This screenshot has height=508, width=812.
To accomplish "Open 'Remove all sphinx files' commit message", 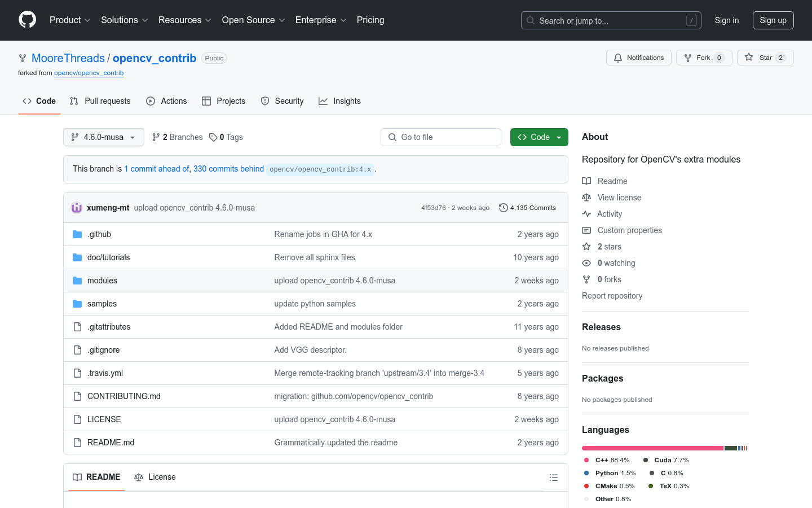I will point(315,257).
